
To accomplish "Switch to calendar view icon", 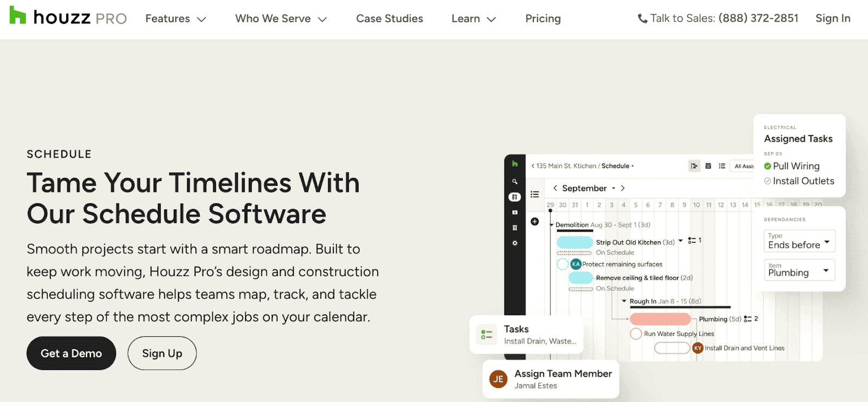I will 708,166.
